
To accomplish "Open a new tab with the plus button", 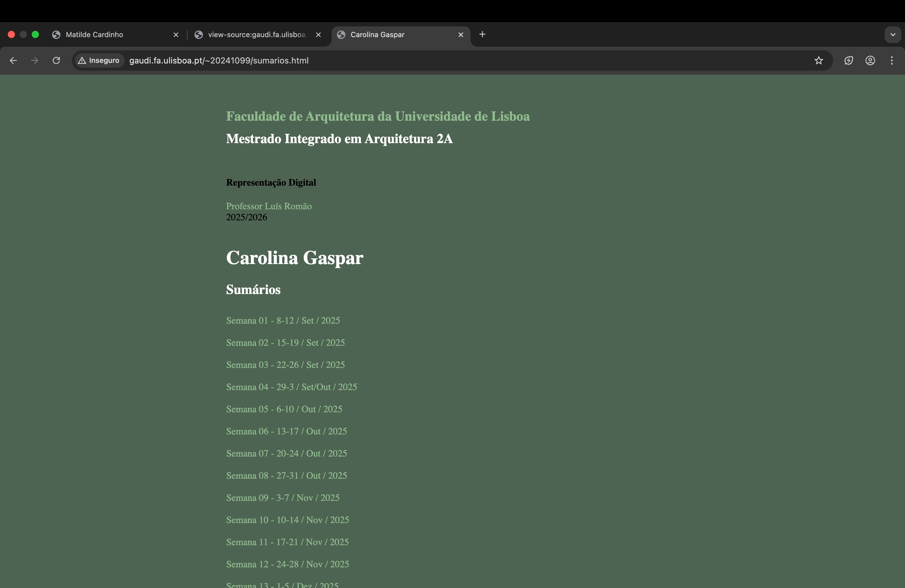I will pyautogui.click(x=482, y=34).
